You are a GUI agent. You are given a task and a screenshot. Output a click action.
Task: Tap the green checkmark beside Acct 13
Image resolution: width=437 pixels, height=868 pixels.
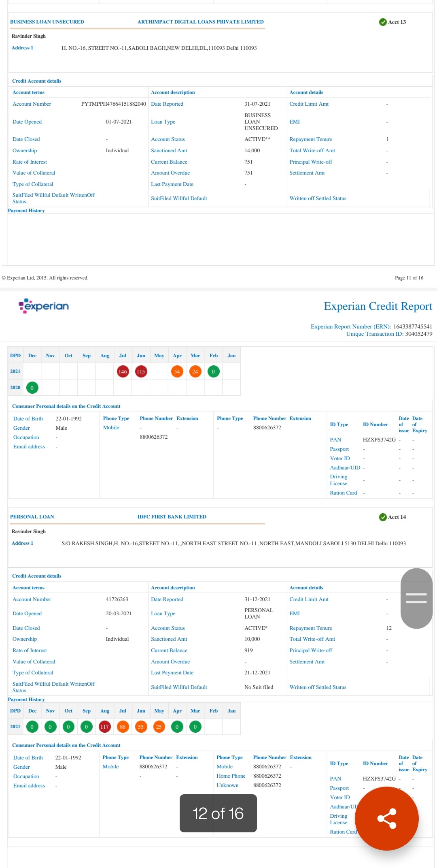coord(382,22)
